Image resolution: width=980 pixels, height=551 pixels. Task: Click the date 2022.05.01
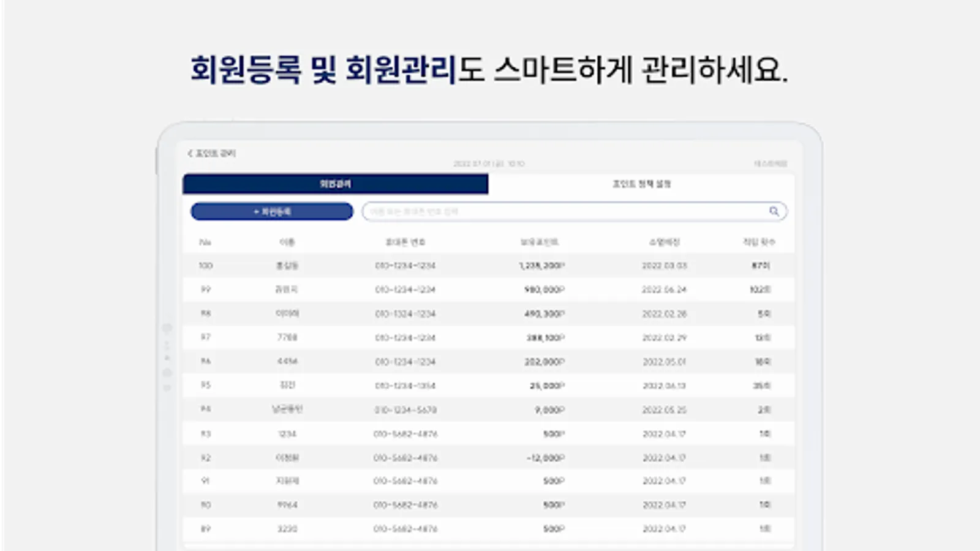click(x=665, y=362)
